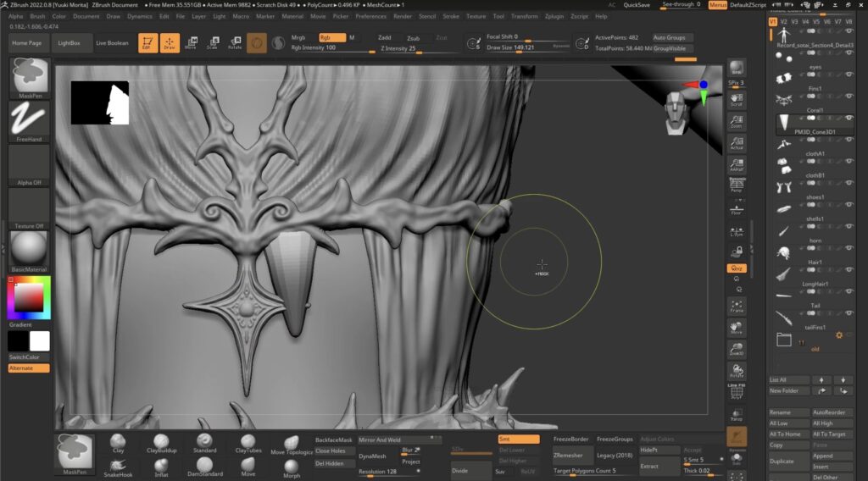868x481 pixels.
Task: Toggle the Zadd mode button
Action: coord(385,38)
